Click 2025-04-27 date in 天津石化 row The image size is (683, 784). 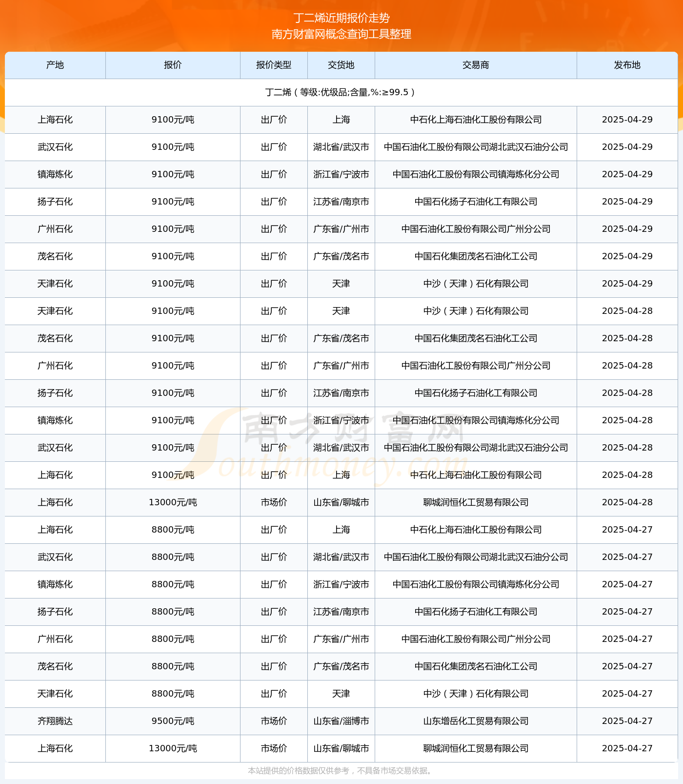[x=627, y=694]
